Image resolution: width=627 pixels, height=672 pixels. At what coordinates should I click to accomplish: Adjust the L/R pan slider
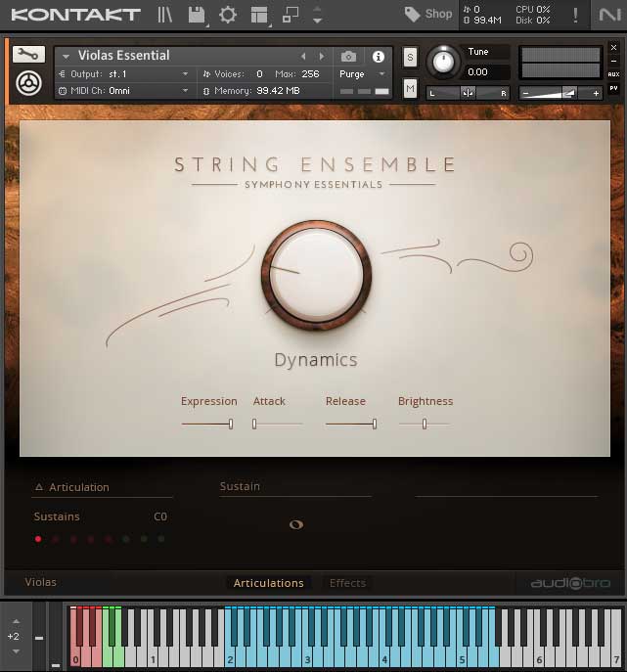(468, 93)
